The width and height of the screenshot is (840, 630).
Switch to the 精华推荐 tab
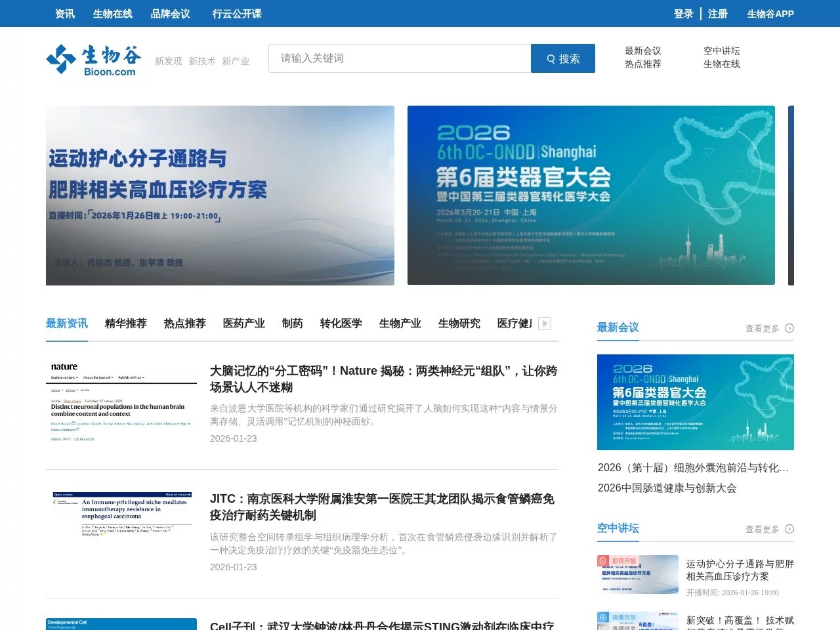[126, 324]
